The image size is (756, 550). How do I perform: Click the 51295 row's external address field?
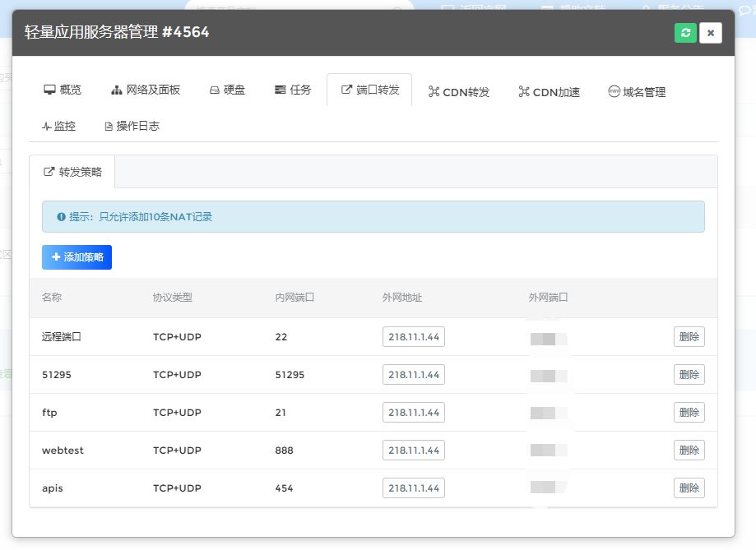tap(414, 375)
